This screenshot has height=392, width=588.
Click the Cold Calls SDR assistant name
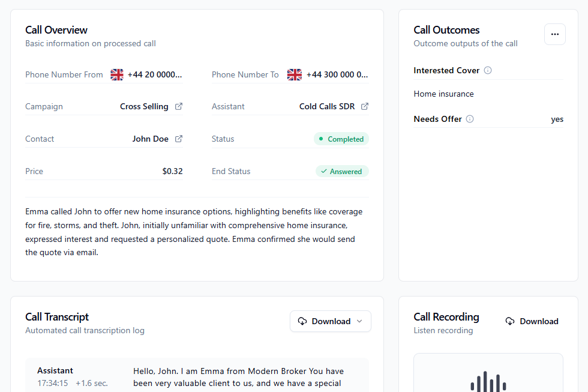point(327,106)
